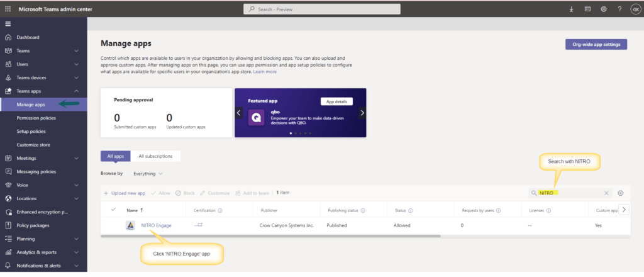The width and height of the screenshot is (644, 277).
Task: Click the Notifications & alerts bell icon
Action: pos(8,266)
